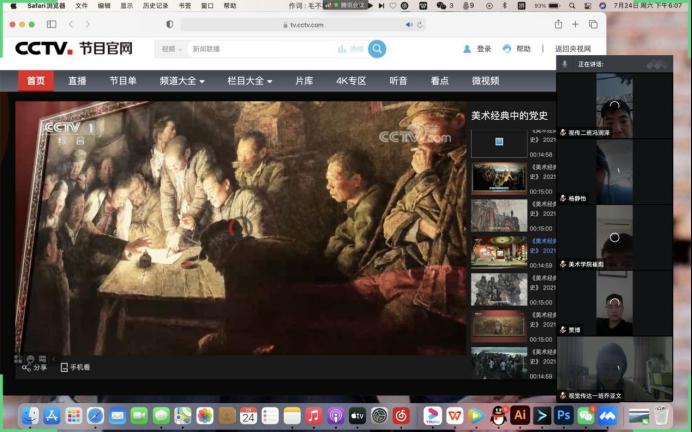Image resolution: width=692 pixels, height=432 pixels.
Task: Reload the tv.cctv.com page
Action: point(420,25)
